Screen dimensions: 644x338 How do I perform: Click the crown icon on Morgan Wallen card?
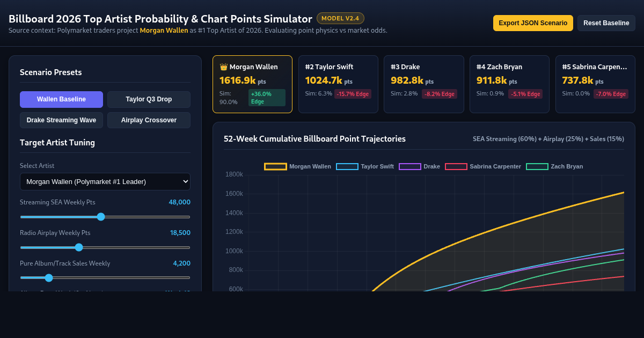(x=223, y=67)
